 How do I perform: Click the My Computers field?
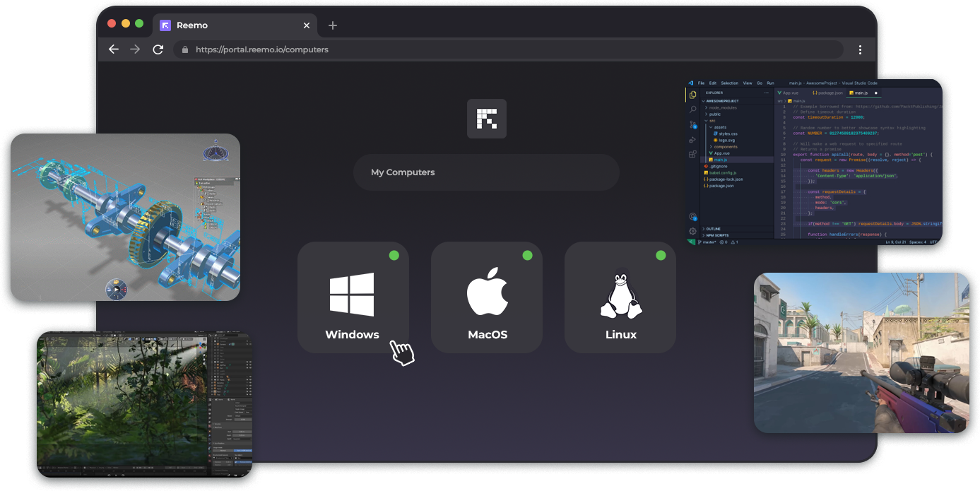(486, 172)
